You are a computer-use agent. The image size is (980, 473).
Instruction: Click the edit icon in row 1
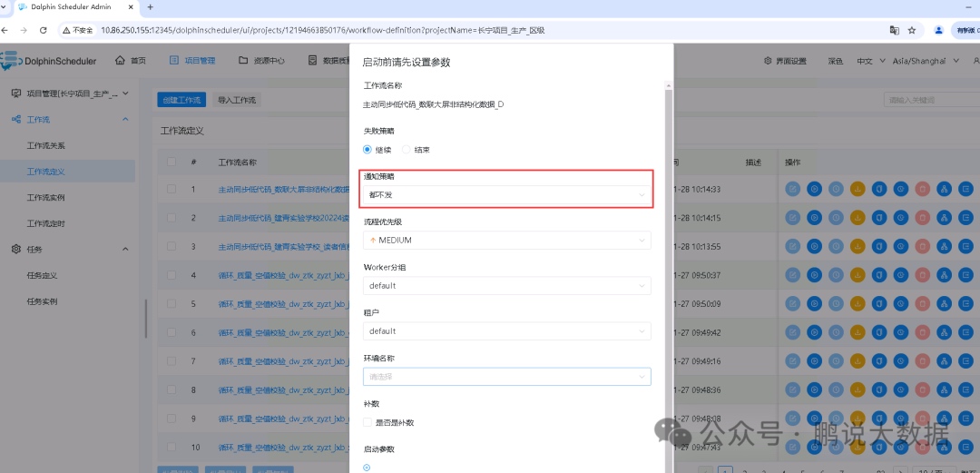click(792, 188)
